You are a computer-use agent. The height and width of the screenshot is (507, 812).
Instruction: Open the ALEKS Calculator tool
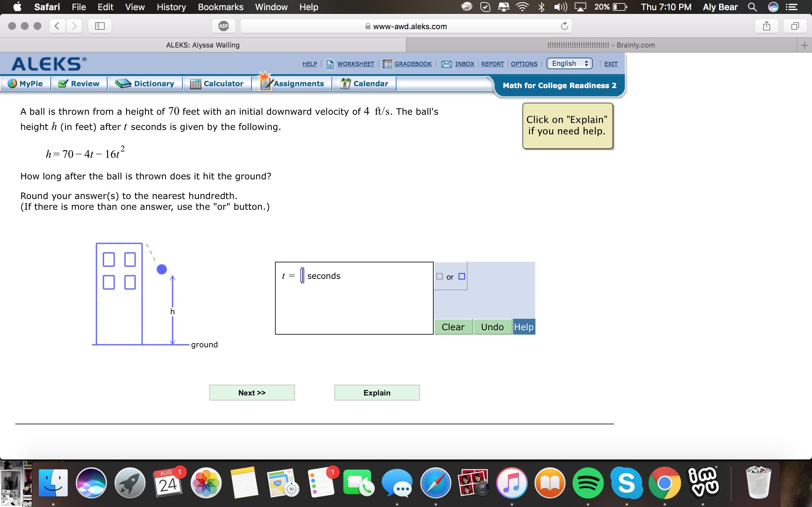217,83
